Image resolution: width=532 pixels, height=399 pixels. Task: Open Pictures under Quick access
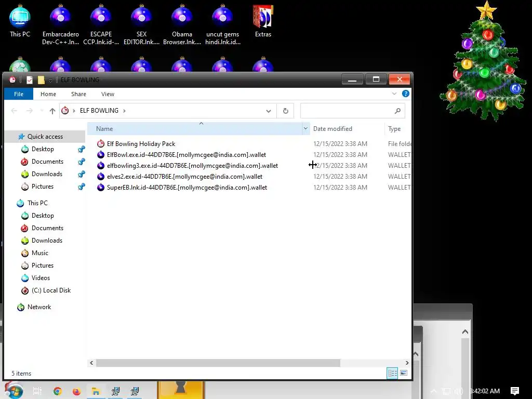point(43,187)
